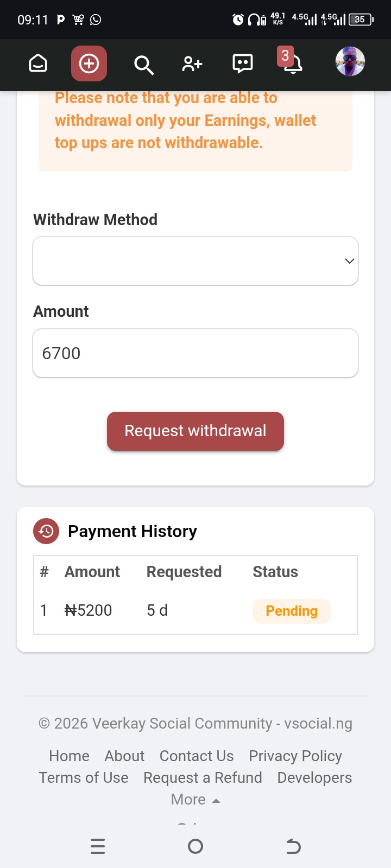Open Terms of Use link
The width and height of the screenshot is (391, 868).
click(x=84, y=778)
